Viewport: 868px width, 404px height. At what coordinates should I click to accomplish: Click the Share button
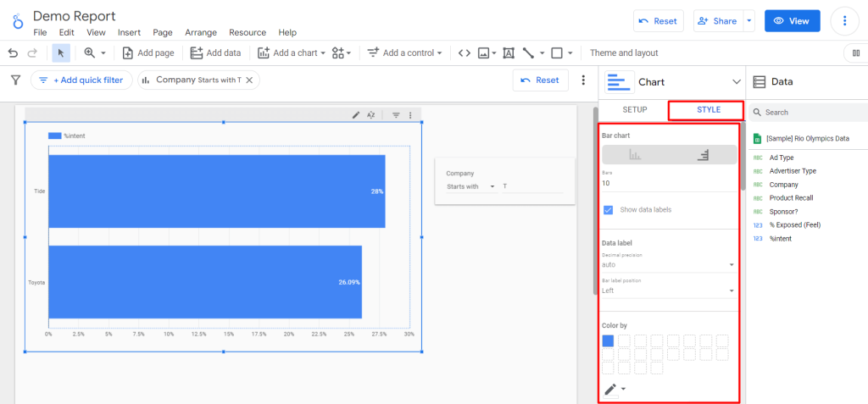coord(718,21)
